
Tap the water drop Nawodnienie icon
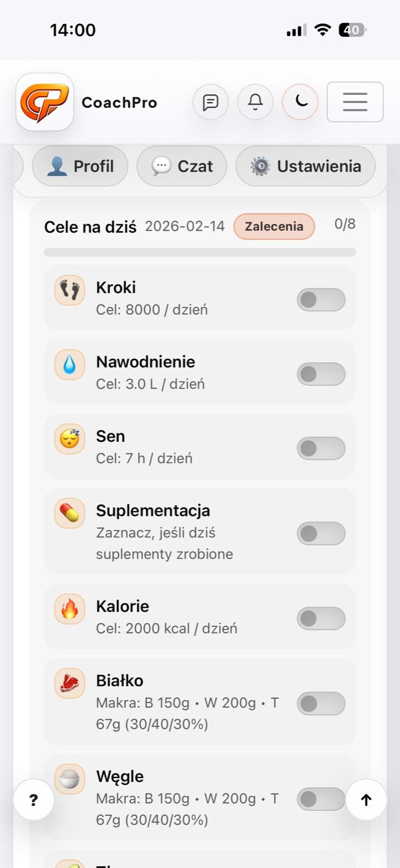(x=69, y=364)
